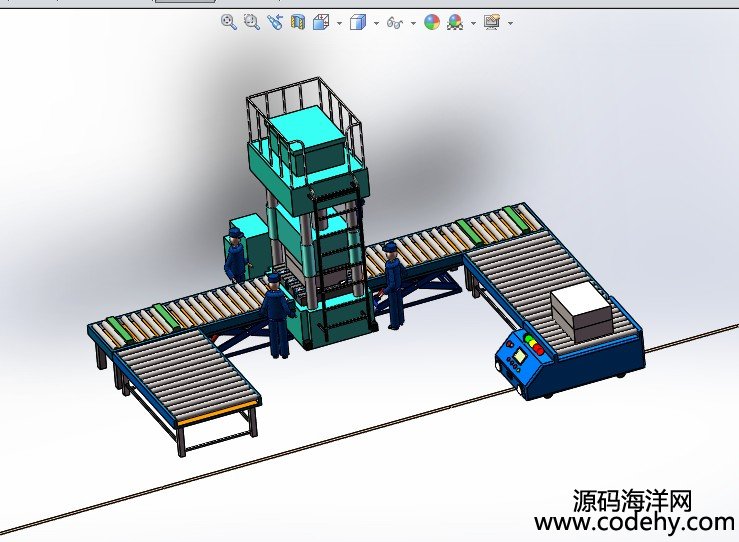Screen dimensions: 739x542
Task: Expand the Apply Scene dropdown arrow
Action: (x=473, y=23)
